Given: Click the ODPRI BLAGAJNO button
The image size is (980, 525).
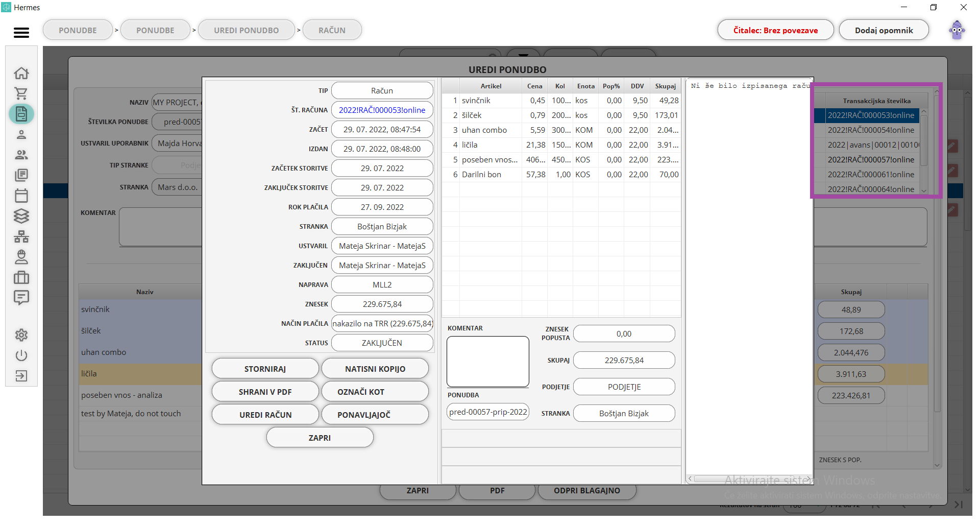Looking at the screenshot, I should pyautogui.click(x=587, y=490).
